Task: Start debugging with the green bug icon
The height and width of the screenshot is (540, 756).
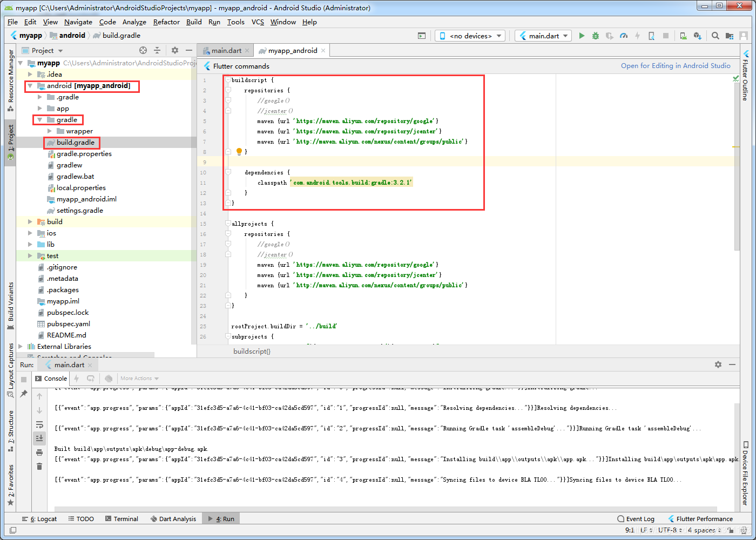Action: point(596,36)
